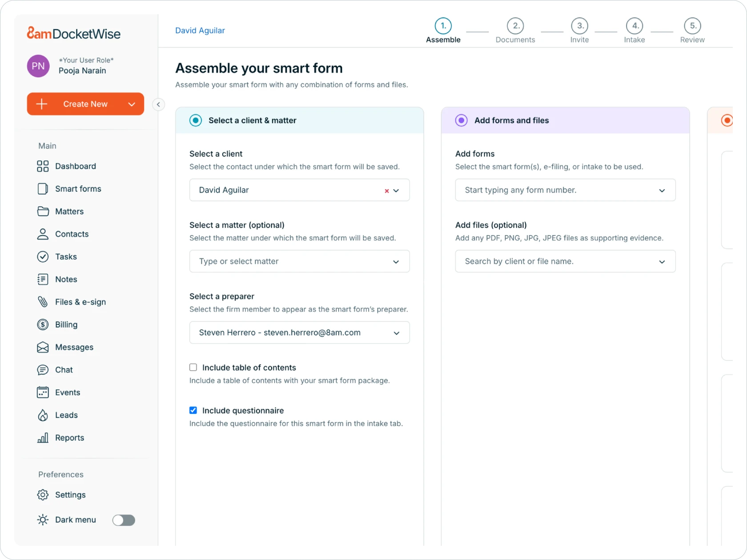Viewport: 747px width, 560px height.
Task: Open the Steven Herrero preparer dropdown
Action: coord(299,333)
